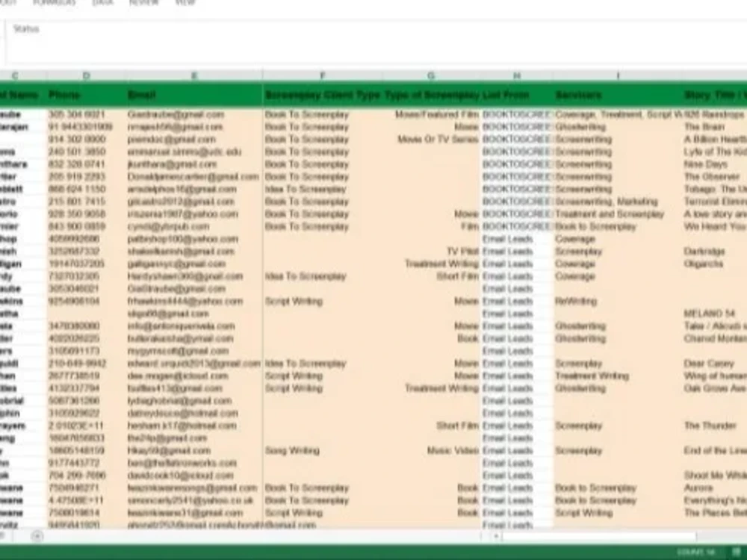Select phone cell '210-649-9942'
The height and width of the screenshot is (560, 747).
click(86, 364)
